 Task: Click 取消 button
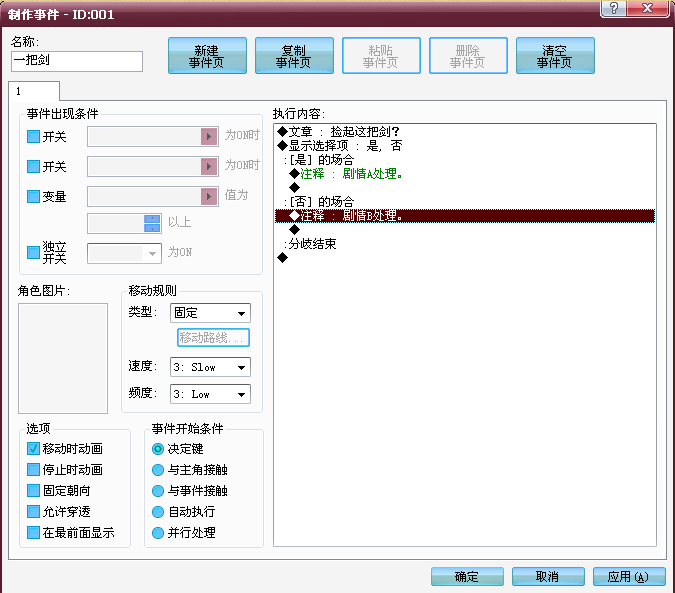548,577
